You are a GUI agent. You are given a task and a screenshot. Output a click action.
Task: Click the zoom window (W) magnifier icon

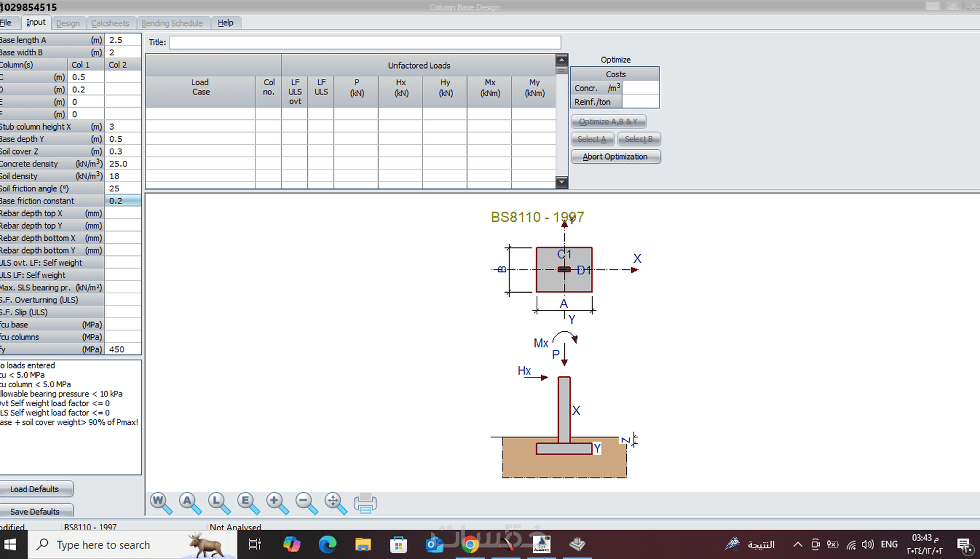pyautogui.click(x=161, y=503)
